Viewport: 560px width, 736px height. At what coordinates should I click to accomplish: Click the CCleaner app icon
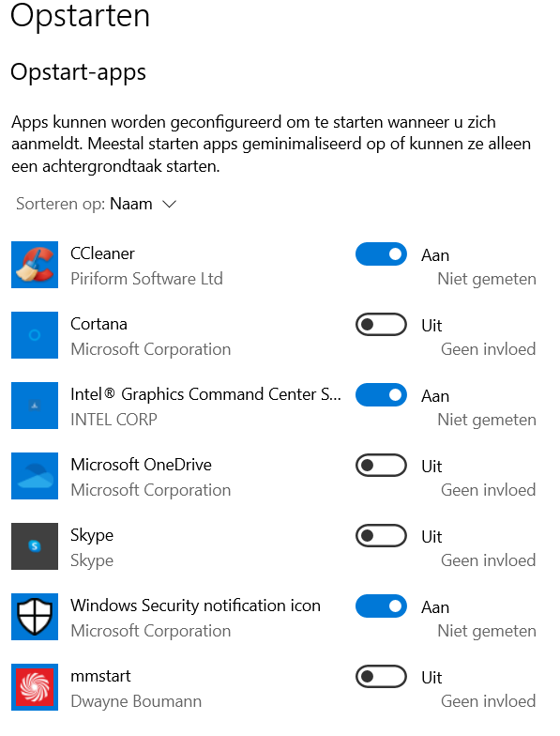(x=35, y=265)
